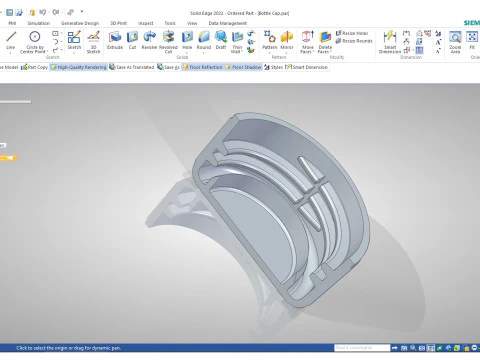Select the arc sketch tool icon

click(55, 42)
